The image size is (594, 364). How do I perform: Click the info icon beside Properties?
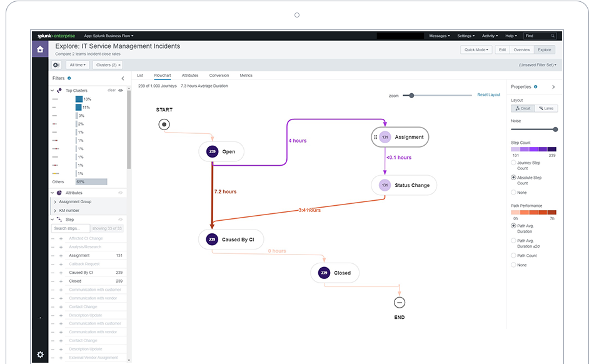(x=535, y=87)
